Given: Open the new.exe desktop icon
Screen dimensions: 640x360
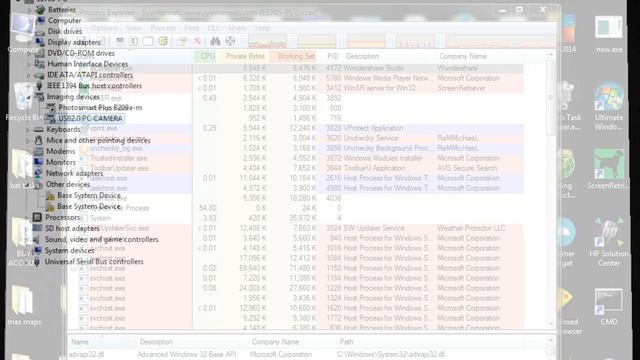Looking at the screenshot, I should (x=609, y=35).
